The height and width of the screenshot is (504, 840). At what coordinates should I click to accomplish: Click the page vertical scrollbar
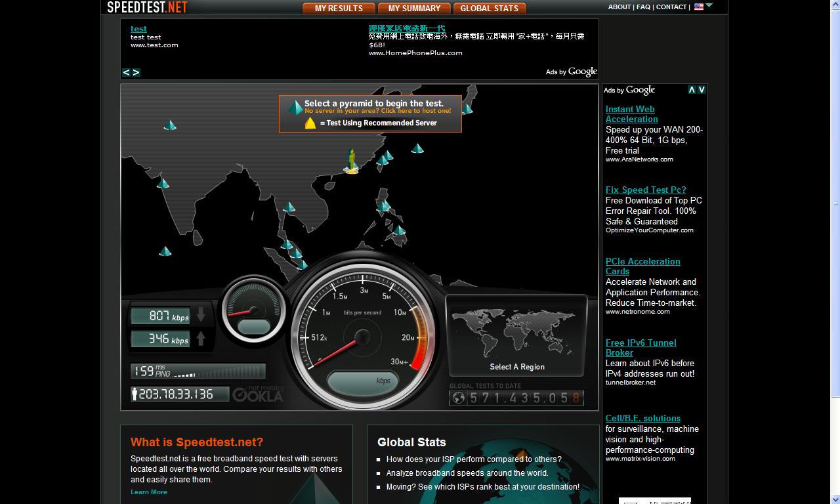835,203
